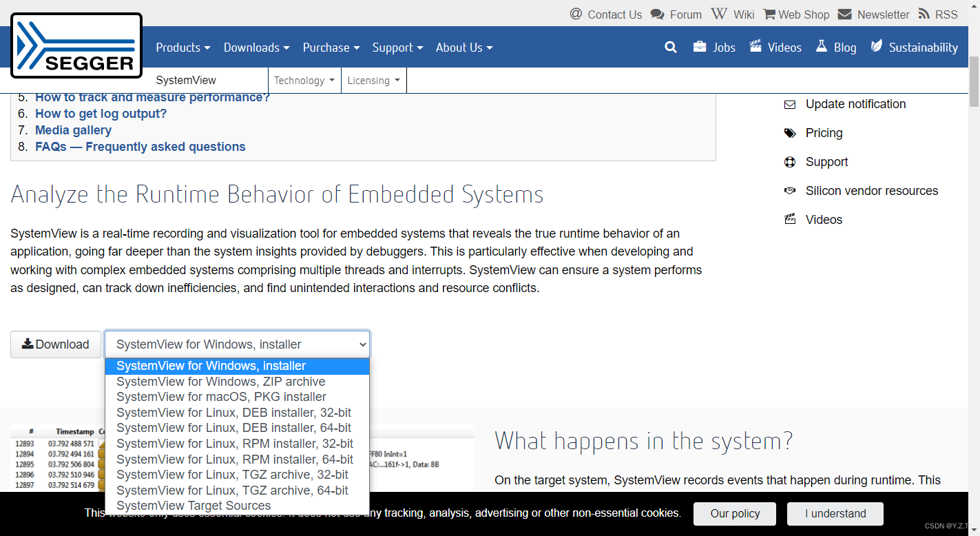Select Linux RPM installer, 64-bit option
The width and height of the screenshot is (980, 536).
coord(237,460)
